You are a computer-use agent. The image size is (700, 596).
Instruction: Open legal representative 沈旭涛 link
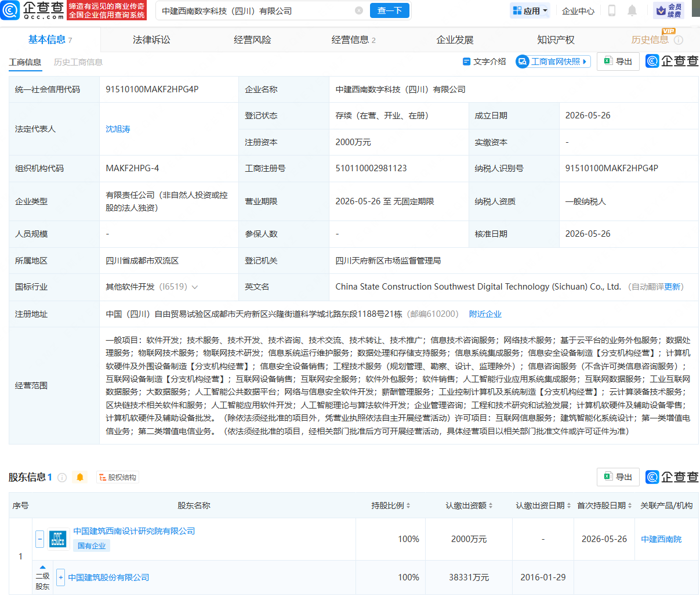[118, 129]
